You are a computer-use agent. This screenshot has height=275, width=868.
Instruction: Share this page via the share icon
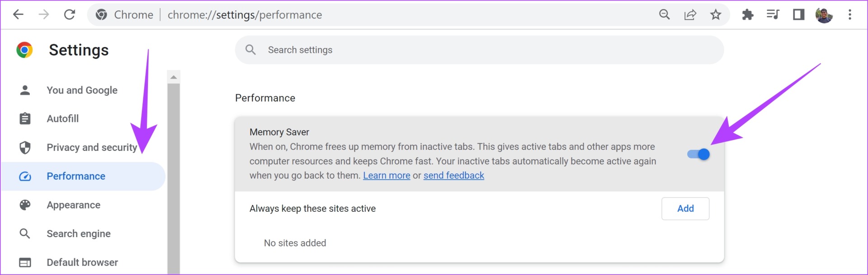tap(690, 14)
